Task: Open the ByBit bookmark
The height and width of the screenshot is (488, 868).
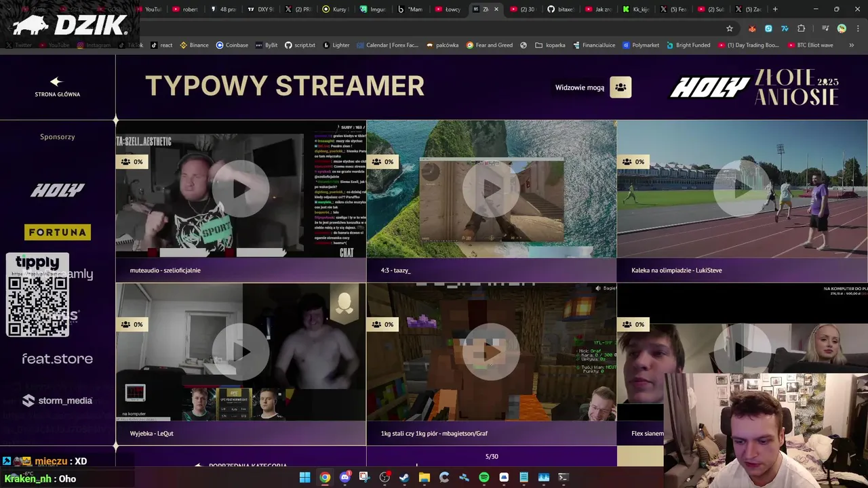Action: tap(266, 45)
